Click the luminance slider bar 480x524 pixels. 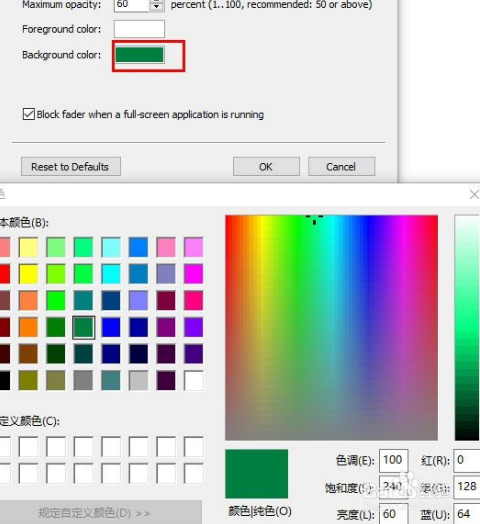coord(467,328)
